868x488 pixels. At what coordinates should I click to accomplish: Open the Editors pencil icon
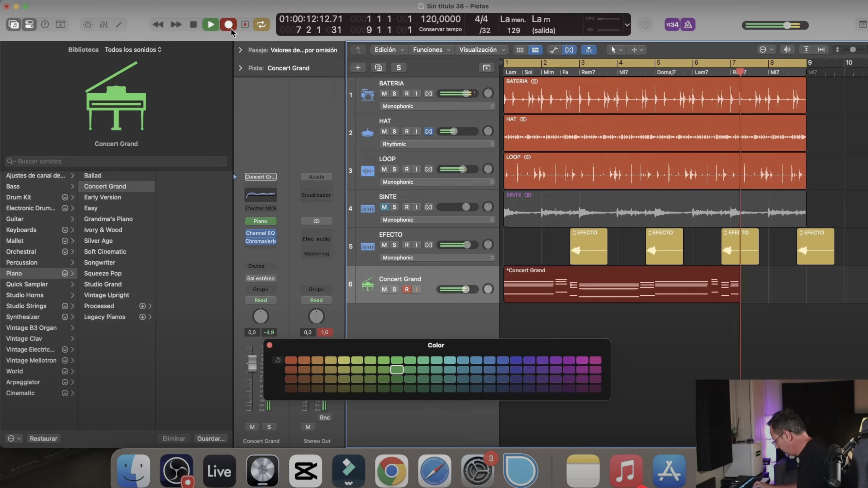(x=119, y=24)
